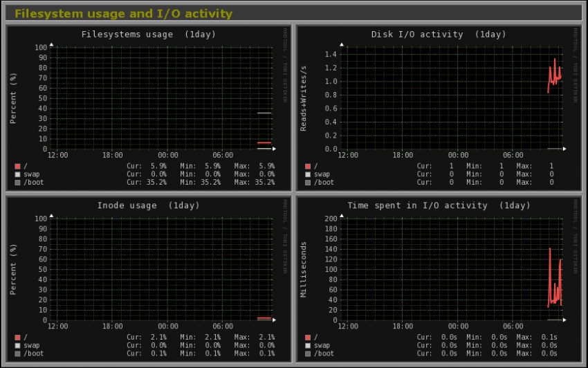588x368 pixels.
Task: Click the 'Filesystems usage (1day)' graph title
Action: [x=149, y=34]
